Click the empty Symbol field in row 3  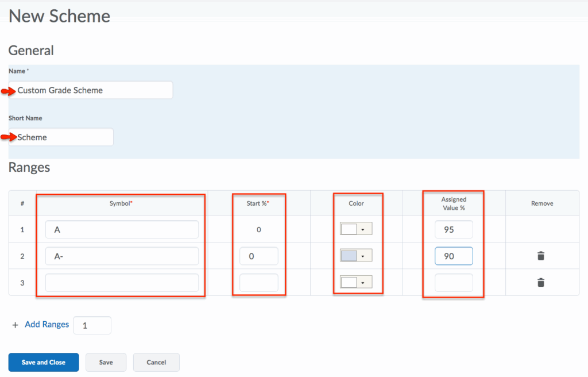point(122,283)
